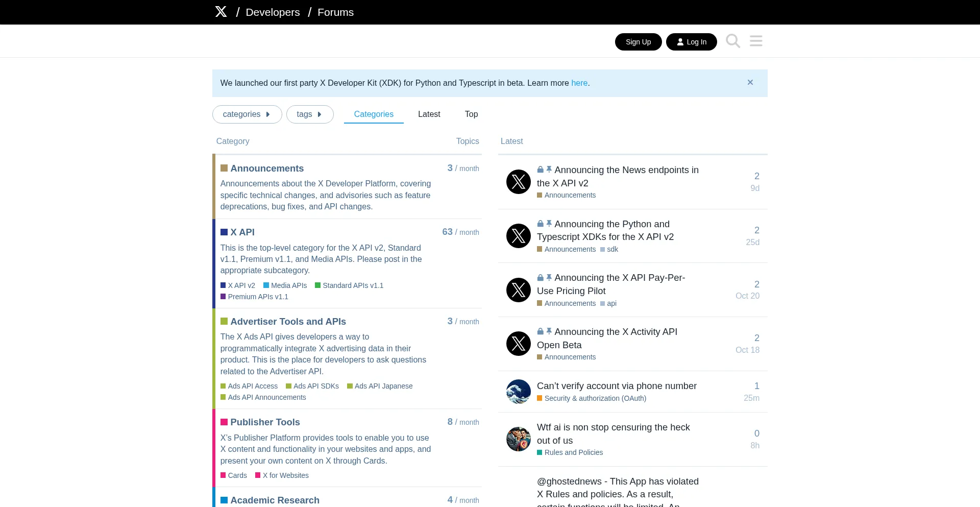Screen dimensions: 980x507
Task: Click '25d' activity time on XDKs topic
Action: tap(753, 242)
